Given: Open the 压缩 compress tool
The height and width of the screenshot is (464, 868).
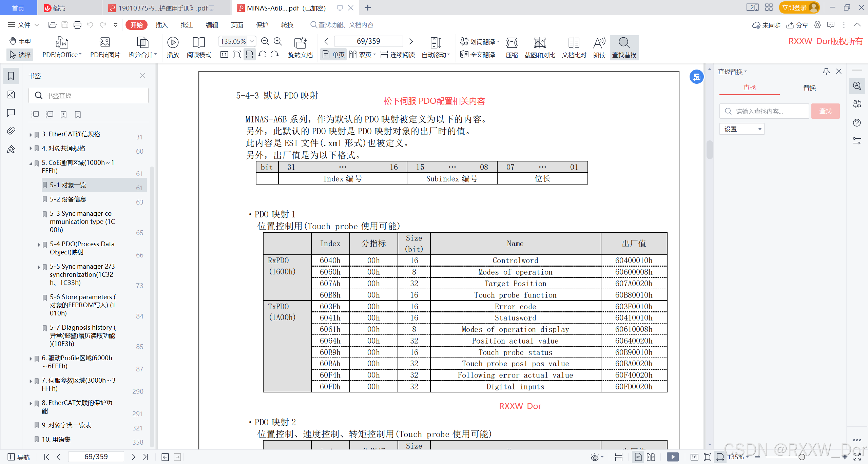Looking at the screenshot, I should [x=512, y=43].
